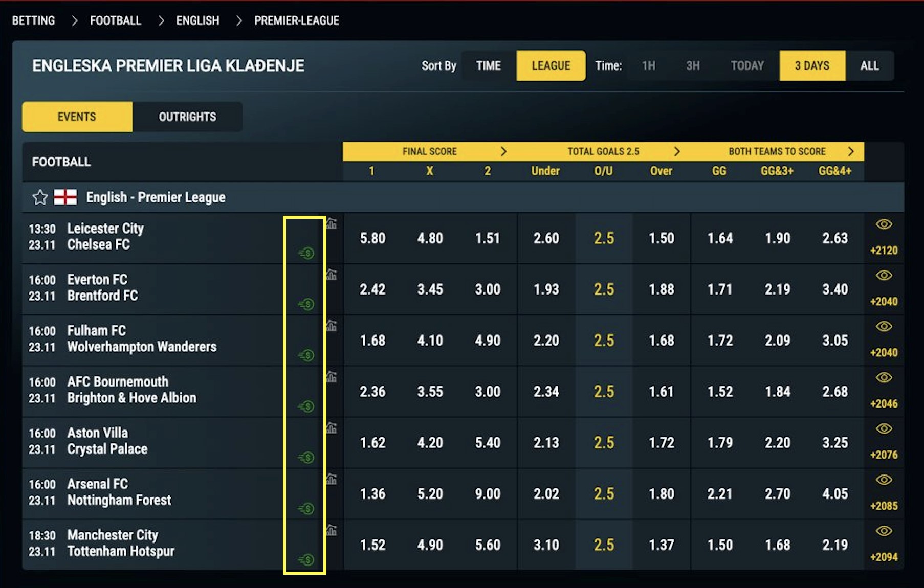Select away win odds 4.90 for Wolverhampton Wanderers
924x588 pixels.
pos(488,341)
